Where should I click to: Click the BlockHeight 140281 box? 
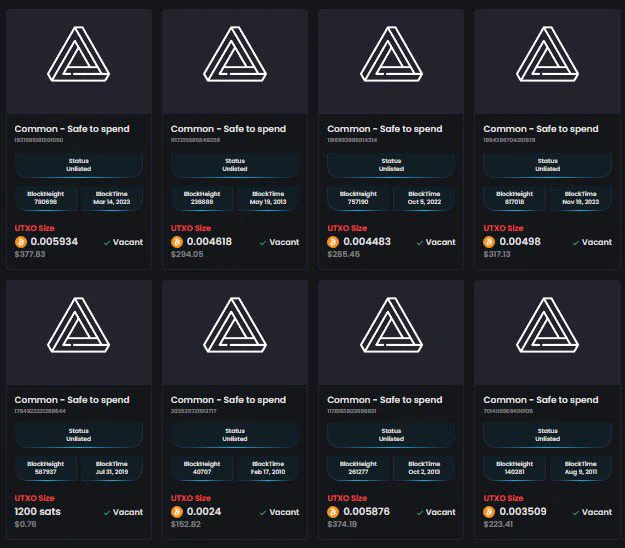click(x=514, y=468)
